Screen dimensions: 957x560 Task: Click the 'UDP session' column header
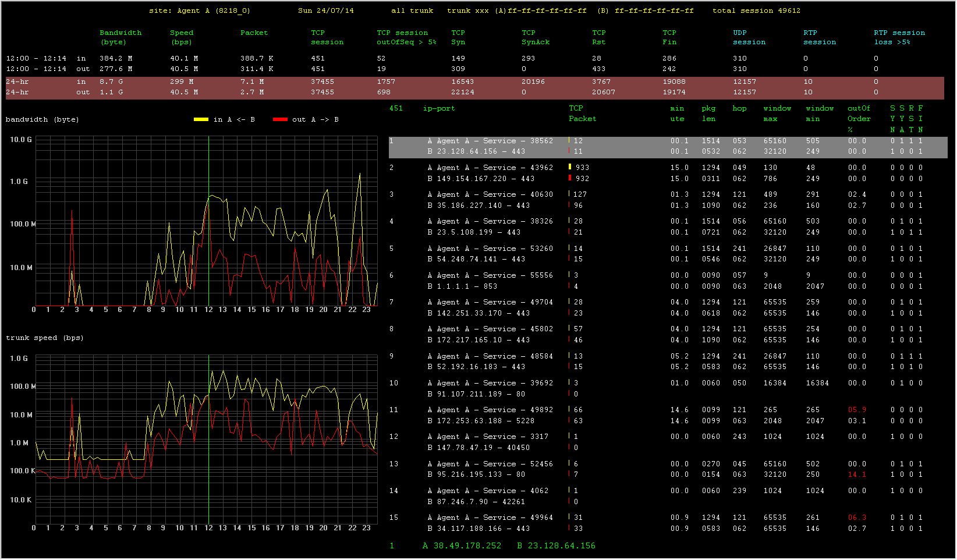click(x=749, y=37)
